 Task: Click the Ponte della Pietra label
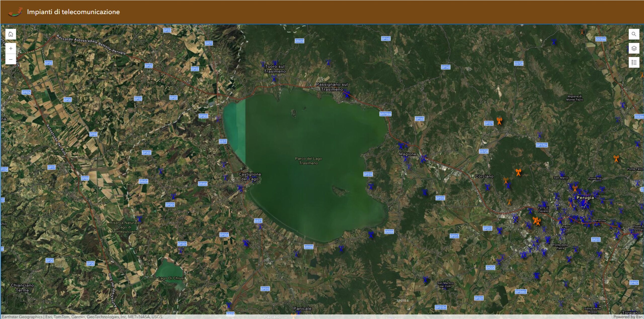pyautogui.click(x=560, y=246)
